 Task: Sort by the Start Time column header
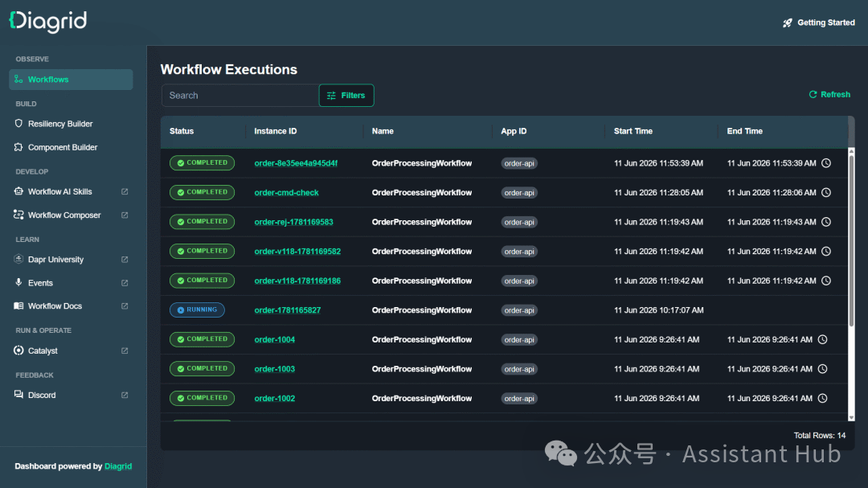633,131
